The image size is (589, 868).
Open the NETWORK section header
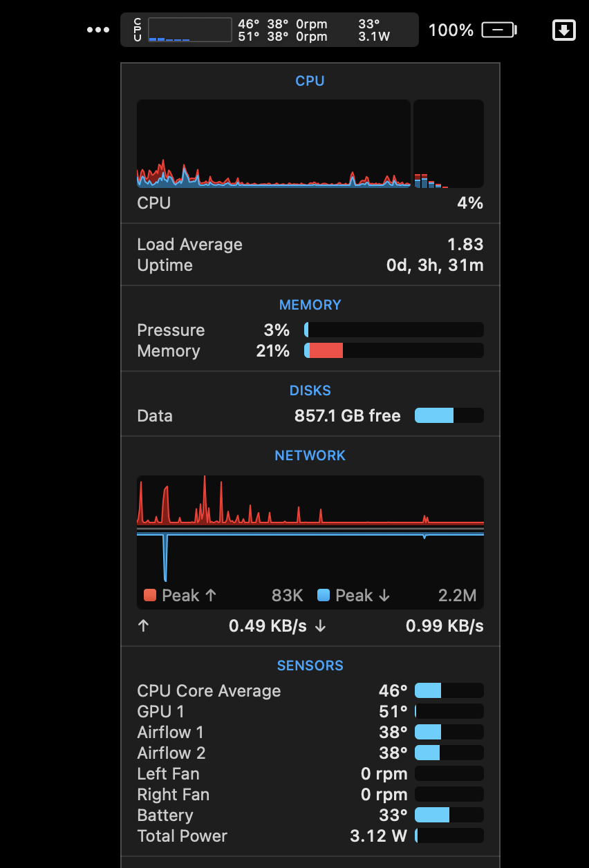[310, 455]
